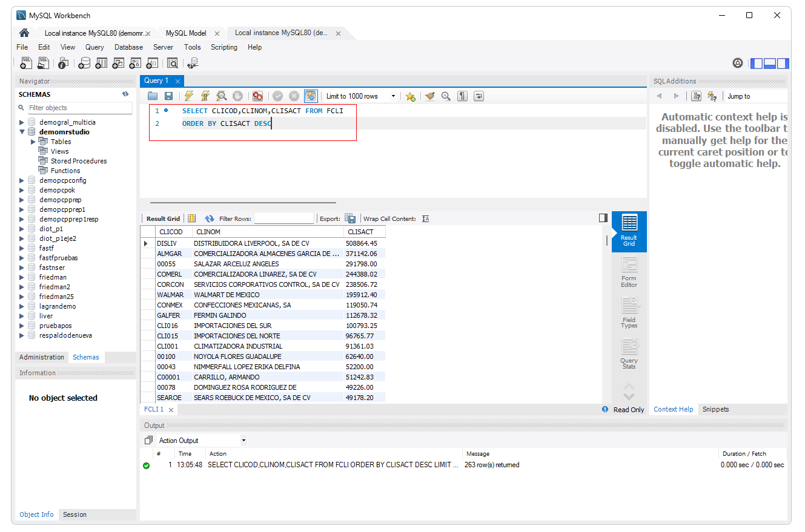Open the Query Stats view
805x532 pixels.
[x=629, y=353]
